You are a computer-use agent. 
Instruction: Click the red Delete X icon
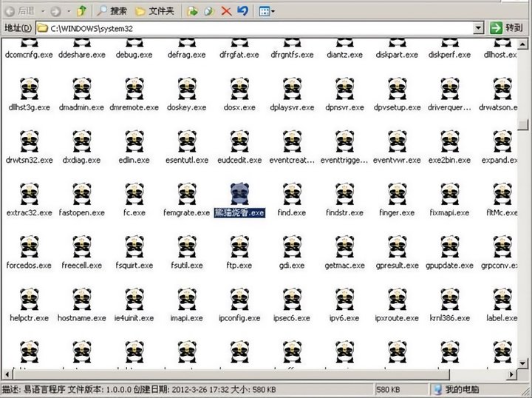point(226,11)
